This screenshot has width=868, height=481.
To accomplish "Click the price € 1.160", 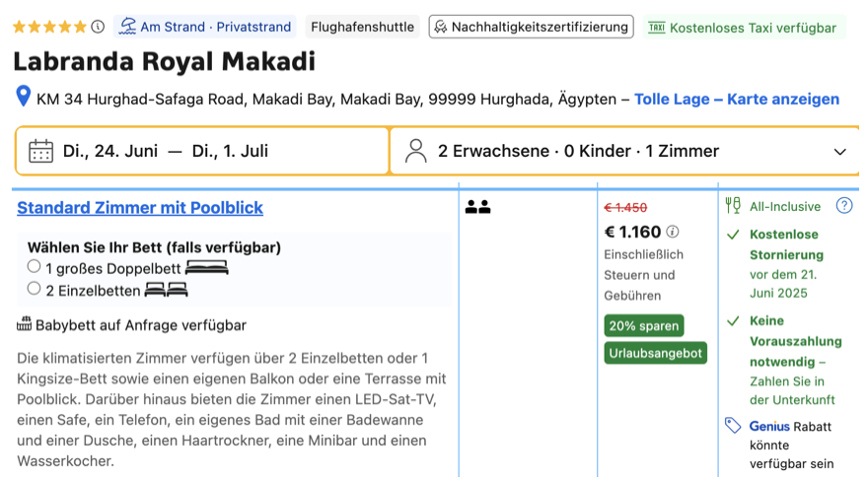I will (632, 232).
